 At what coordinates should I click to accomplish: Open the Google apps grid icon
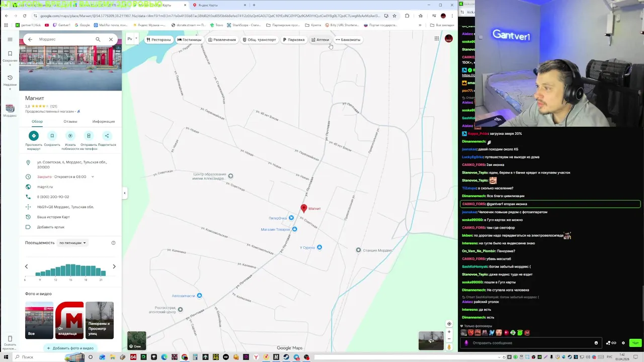coord(437,39)
